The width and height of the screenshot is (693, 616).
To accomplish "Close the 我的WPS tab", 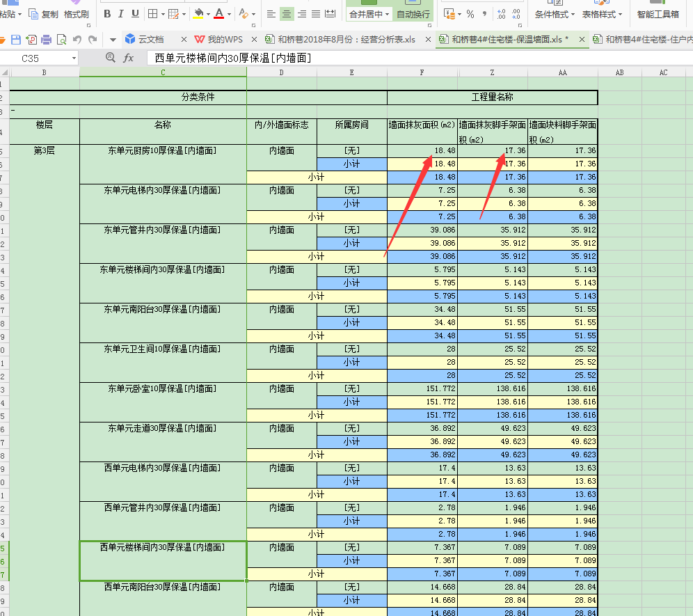I will click(254, 40).
